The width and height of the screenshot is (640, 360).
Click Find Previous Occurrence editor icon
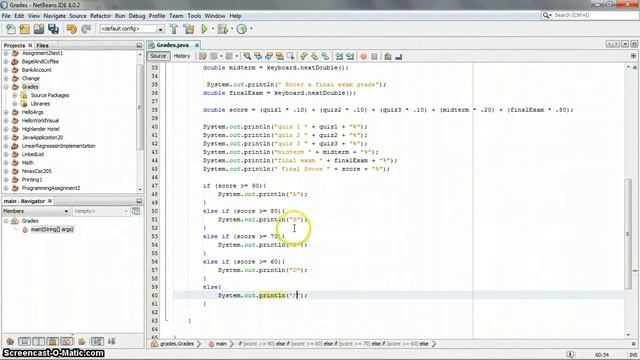pos(258,56)
